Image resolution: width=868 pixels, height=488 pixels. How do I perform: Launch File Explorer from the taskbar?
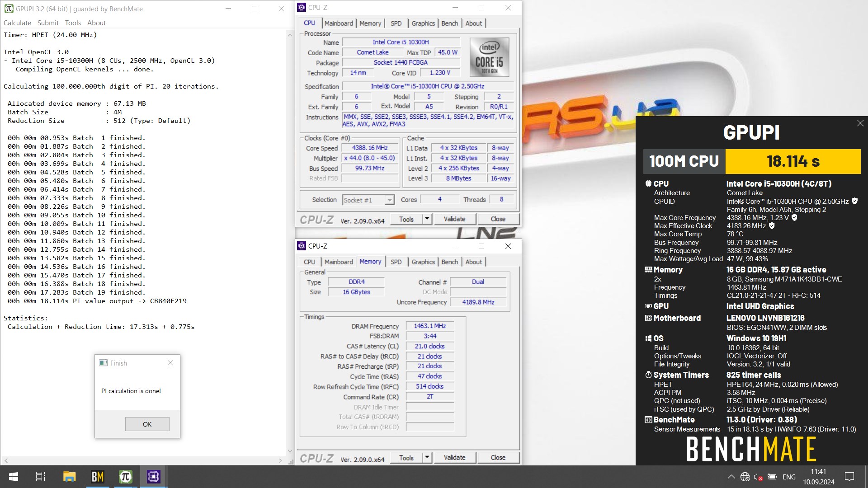[x=69, y=477]
